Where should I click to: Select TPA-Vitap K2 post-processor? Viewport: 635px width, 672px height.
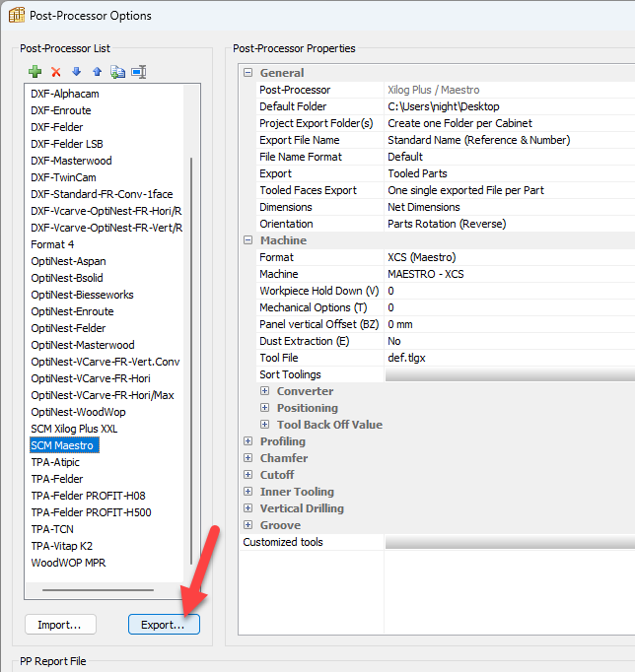point(61,546)
